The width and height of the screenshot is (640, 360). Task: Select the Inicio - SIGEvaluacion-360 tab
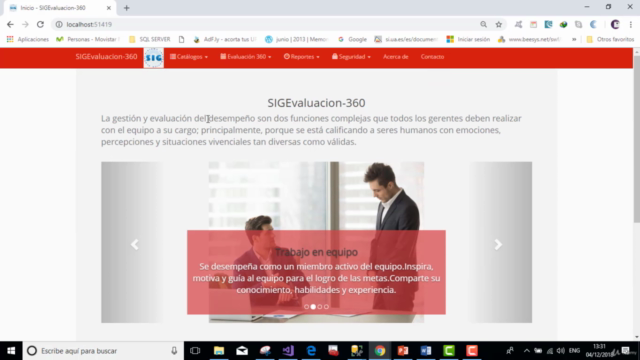click(60, 8)
